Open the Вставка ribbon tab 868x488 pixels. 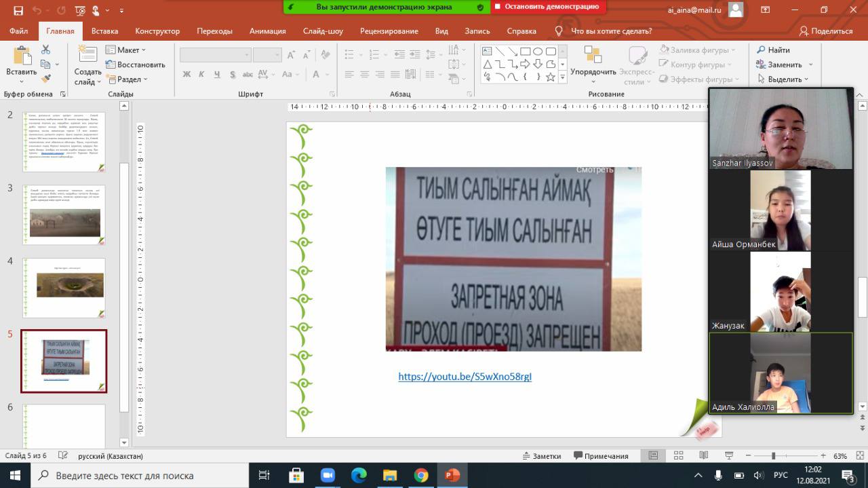click(104, 31)
